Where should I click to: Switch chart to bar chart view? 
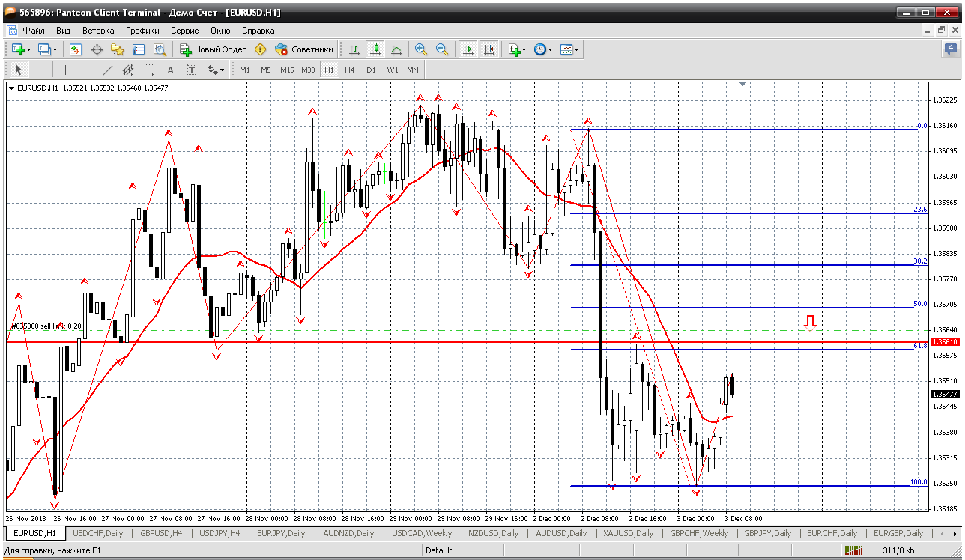click(354, 49)
